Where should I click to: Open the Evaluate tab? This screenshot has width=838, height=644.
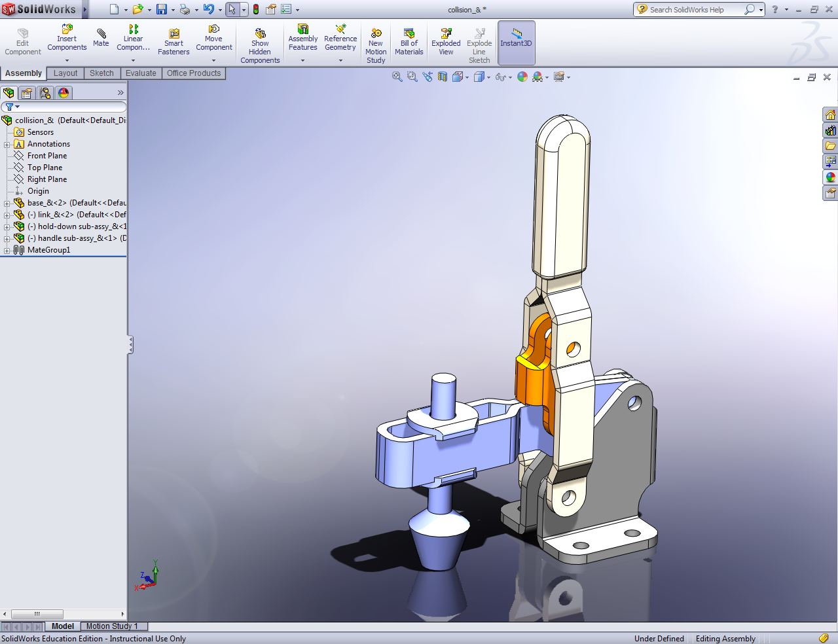141,73
